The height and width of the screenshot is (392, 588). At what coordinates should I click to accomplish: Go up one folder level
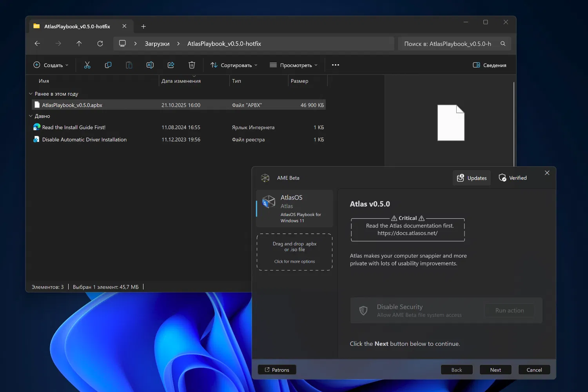point(79,44)
